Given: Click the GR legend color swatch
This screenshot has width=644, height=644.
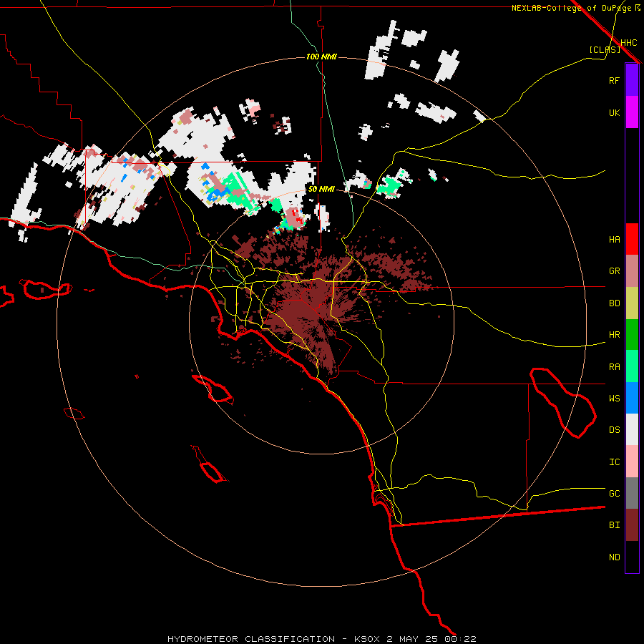Looking at the screenshot, I should coord(632,271).
